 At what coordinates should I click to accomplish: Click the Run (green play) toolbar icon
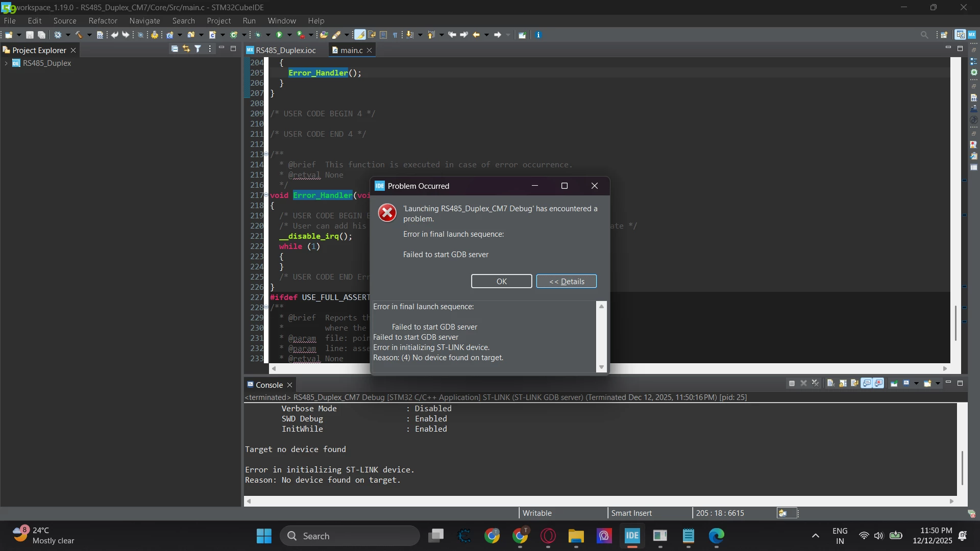click(x=279, y=35)
